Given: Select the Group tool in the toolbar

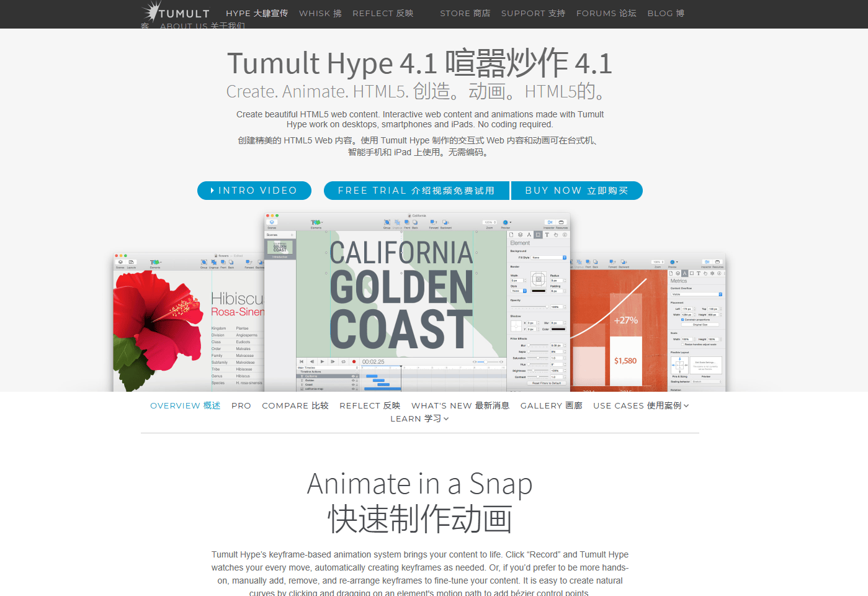Looking at the screenshot, I should (387, 222).
